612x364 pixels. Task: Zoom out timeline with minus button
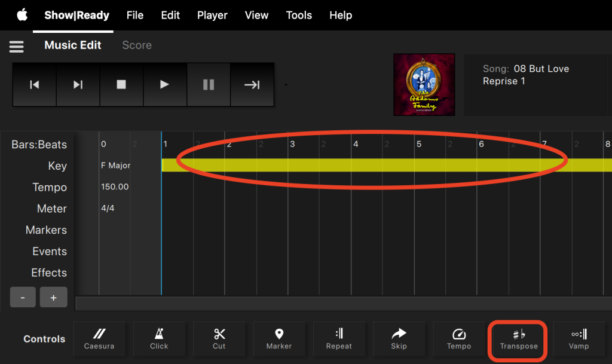click(23, 297)
